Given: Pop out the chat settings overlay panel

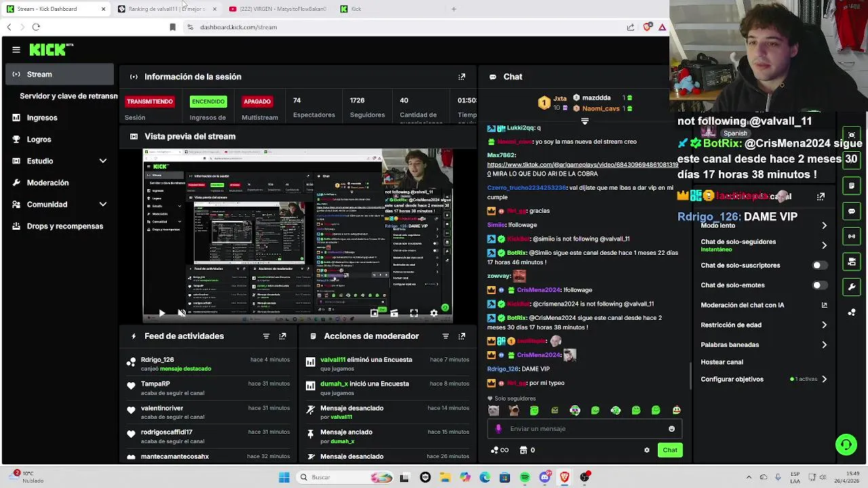Looking at the screenshot, I should [821, 197].
